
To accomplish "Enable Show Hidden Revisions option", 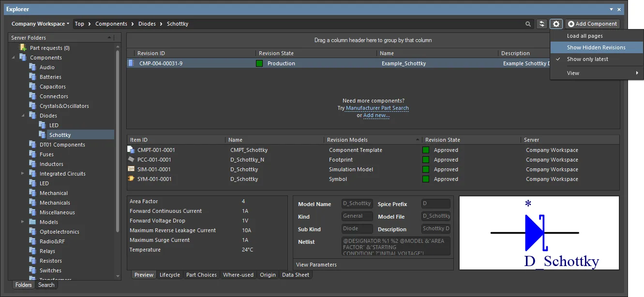I will coord(596,47).
